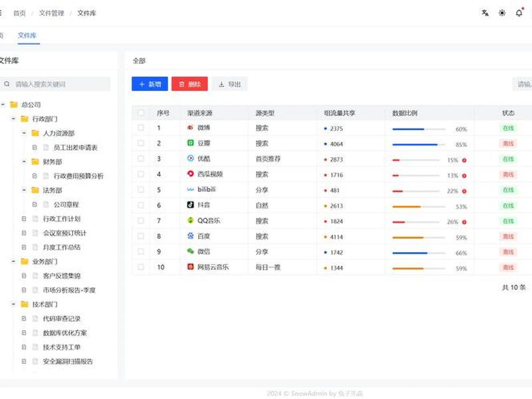Click the 导出 export button

click(229, 84)
